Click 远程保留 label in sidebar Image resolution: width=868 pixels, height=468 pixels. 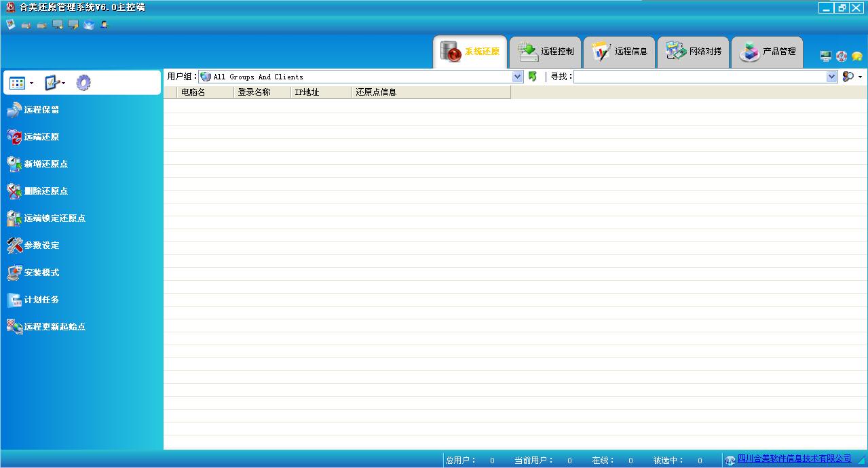click(42, 110)
